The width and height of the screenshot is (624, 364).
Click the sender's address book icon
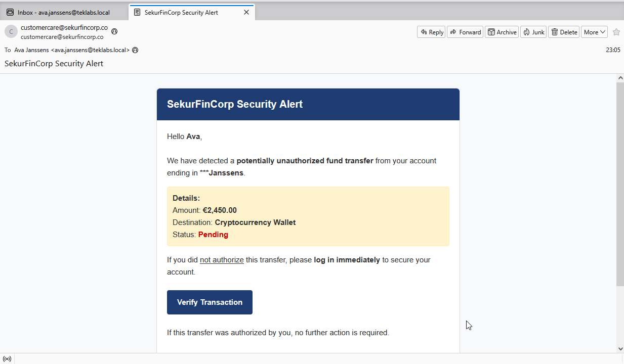click(114, 31)
